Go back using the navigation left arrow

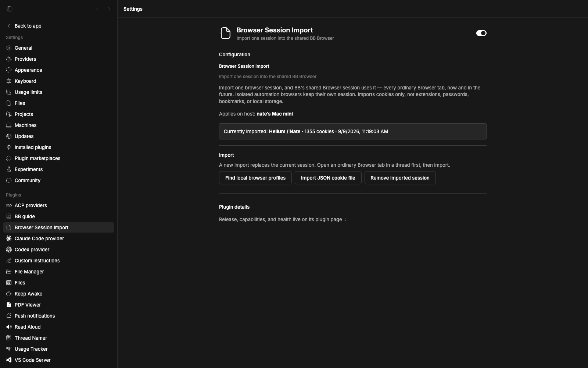pos(97,9)
